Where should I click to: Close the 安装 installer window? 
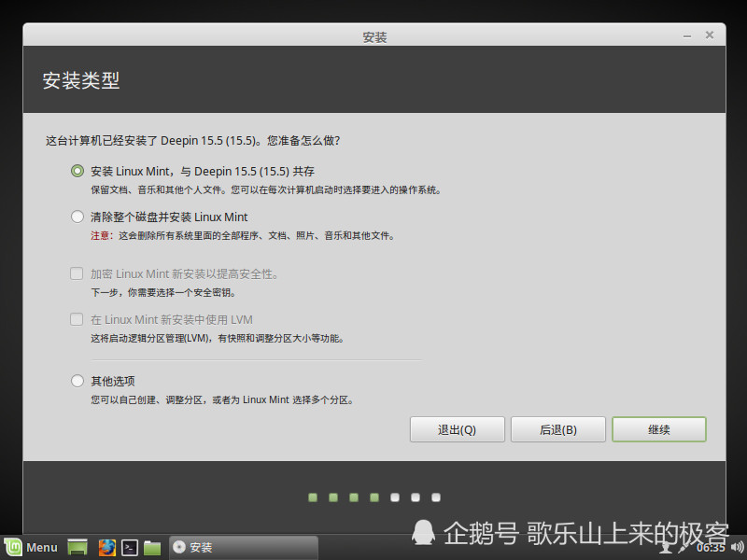(710, 35)
